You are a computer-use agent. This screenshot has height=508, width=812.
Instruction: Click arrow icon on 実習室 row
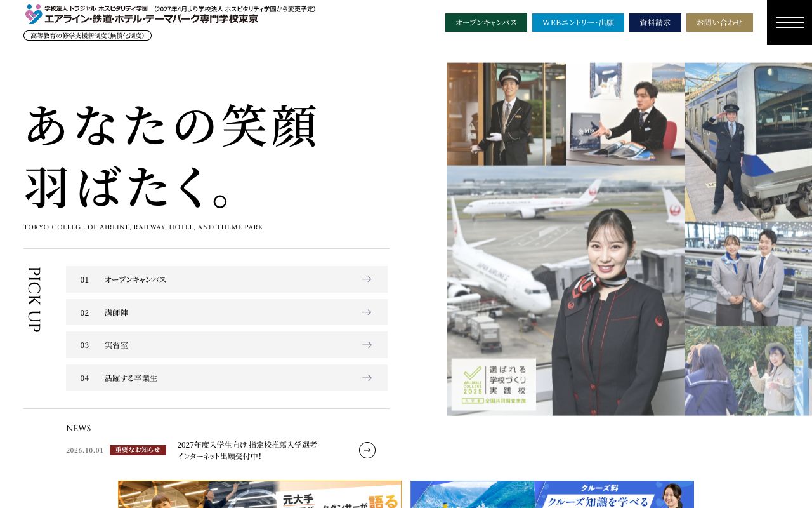[x=367, y=345]
